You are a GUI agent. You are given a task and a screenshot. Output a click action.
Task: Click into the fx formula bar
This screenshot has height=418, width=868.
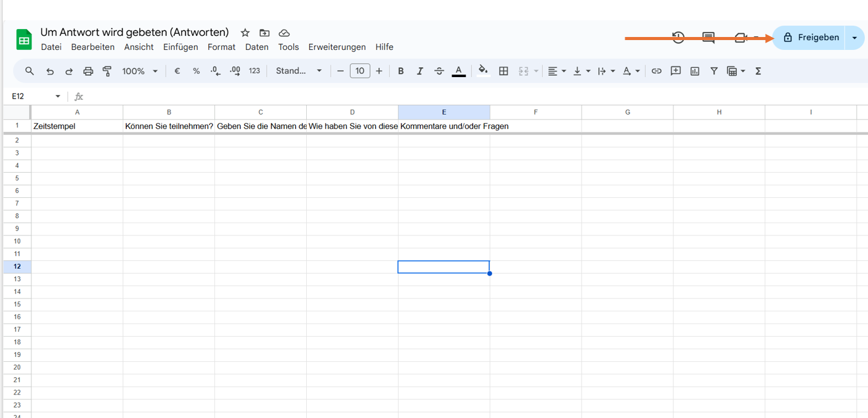pos(474,96)
